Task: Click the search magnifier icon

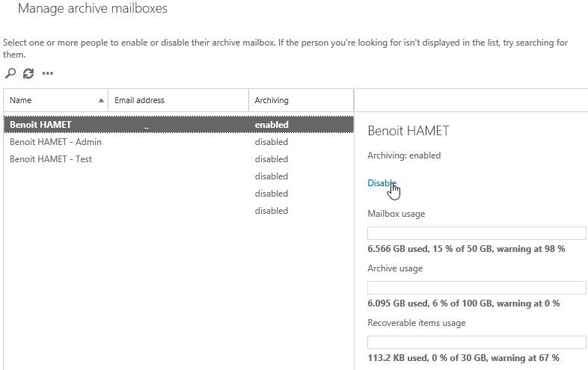Action: tap(10, 73)
